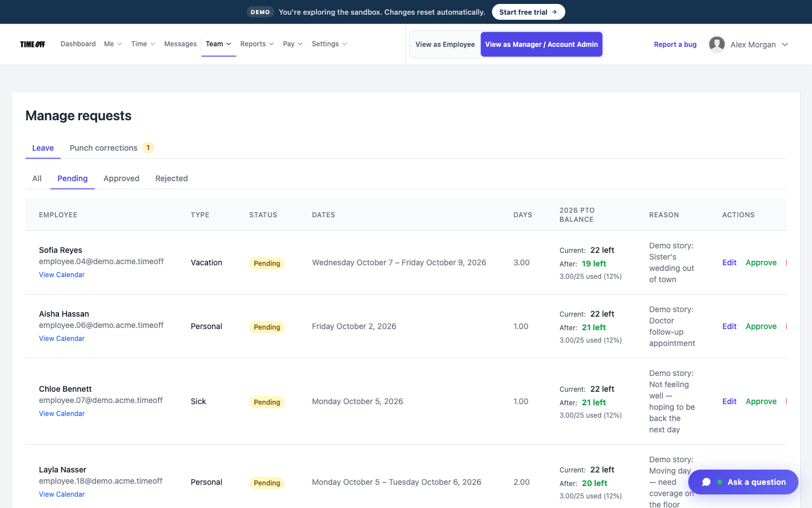View Layla Nasser's calendar
Screen dimensions: 812x508
(x=61, y=494)
